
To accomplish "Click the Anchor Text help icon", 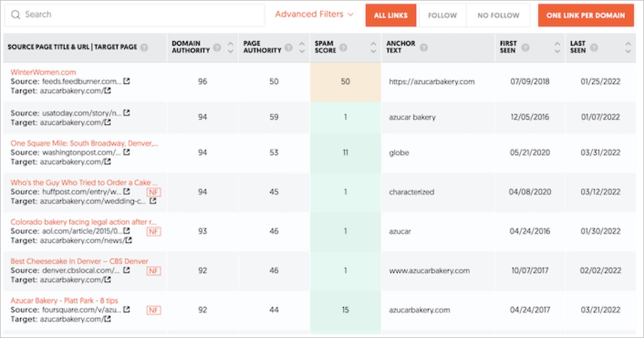I will [423, 47].
